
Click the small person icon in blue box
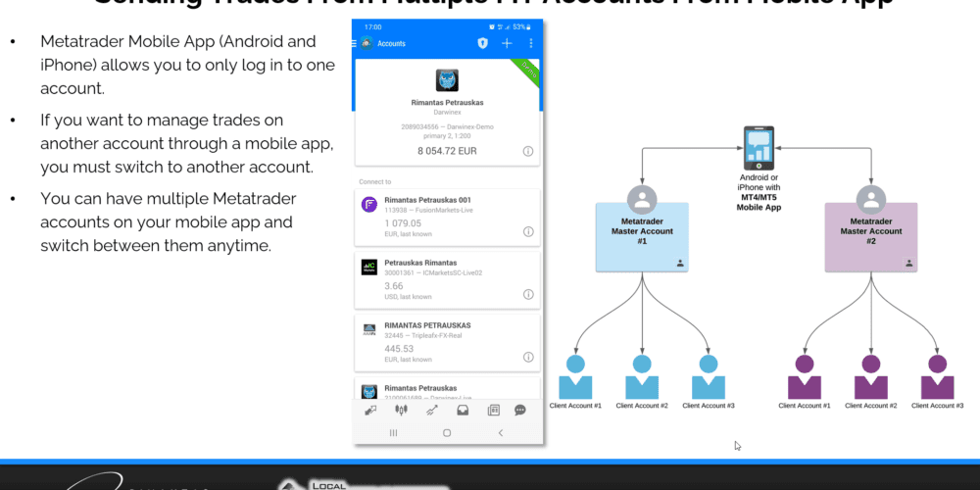[680, 264]
